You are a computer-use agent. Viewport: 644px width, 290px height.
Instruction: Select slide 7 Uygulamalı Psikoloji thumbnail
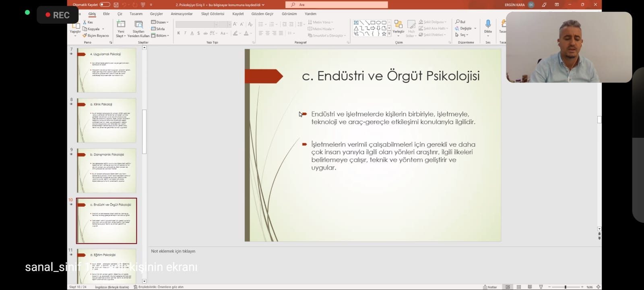pyautogui.click(x=106, y=70)
